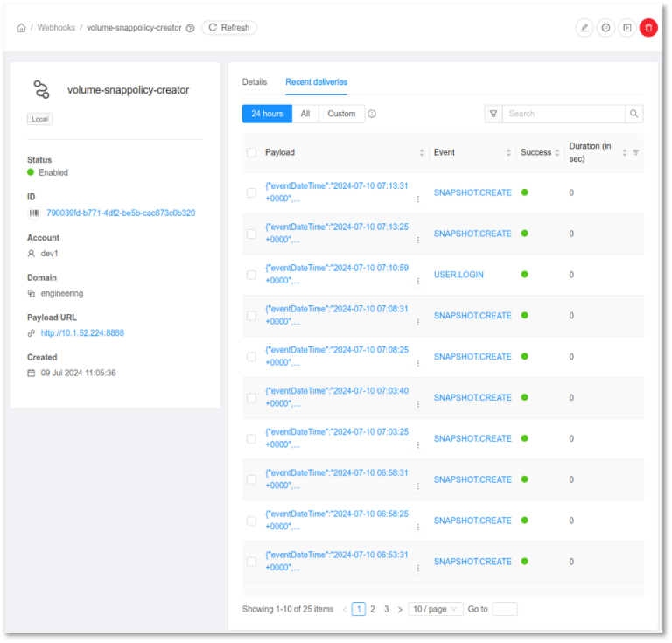Open more options for 06:53:31 payload row

(x=418, y=569)
